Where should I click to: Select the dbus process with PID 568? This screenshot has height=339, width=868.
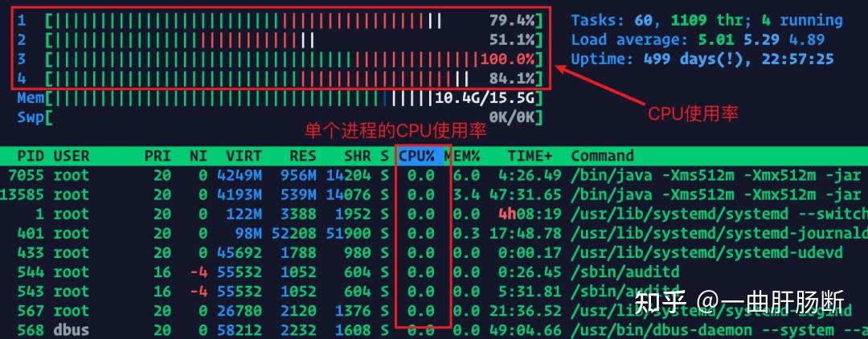click(434, 330)
